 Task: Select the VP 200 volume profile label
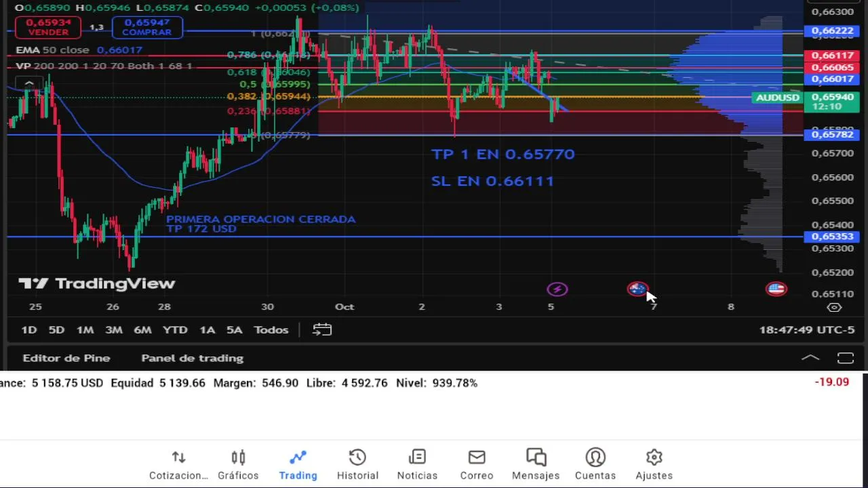104,66
